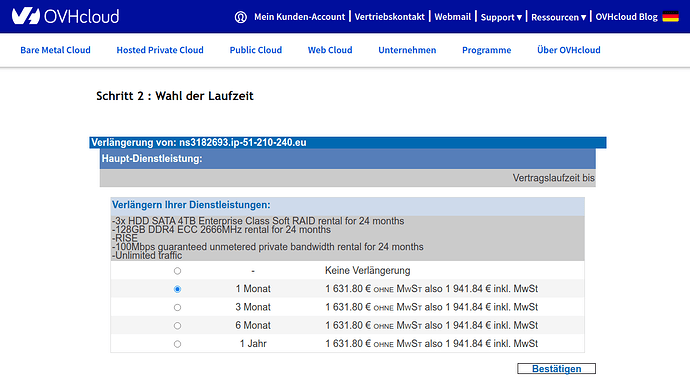Screen dimensions: 690x389
Task: Go to Webmail
Action: 452,17
